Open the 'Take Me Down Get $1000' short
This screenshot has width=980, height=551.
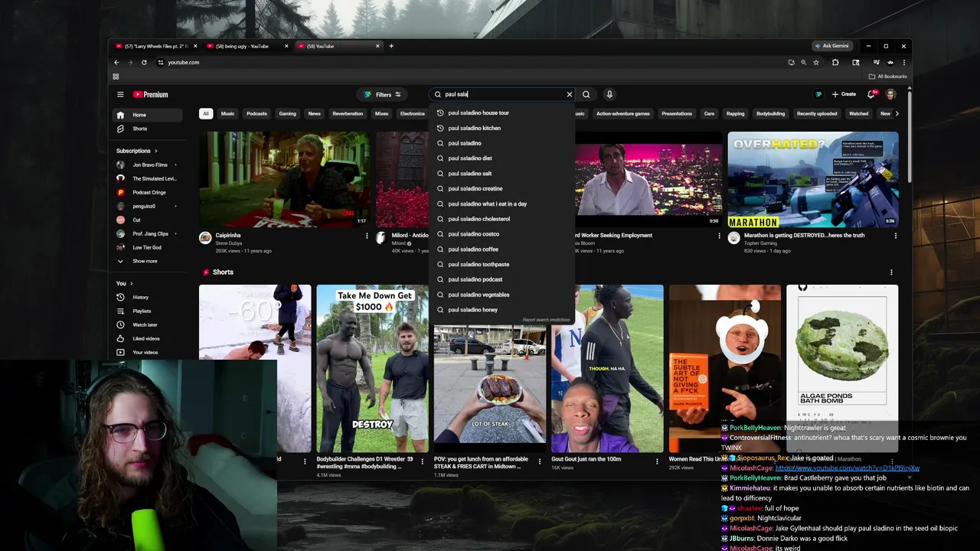[373, 369]
